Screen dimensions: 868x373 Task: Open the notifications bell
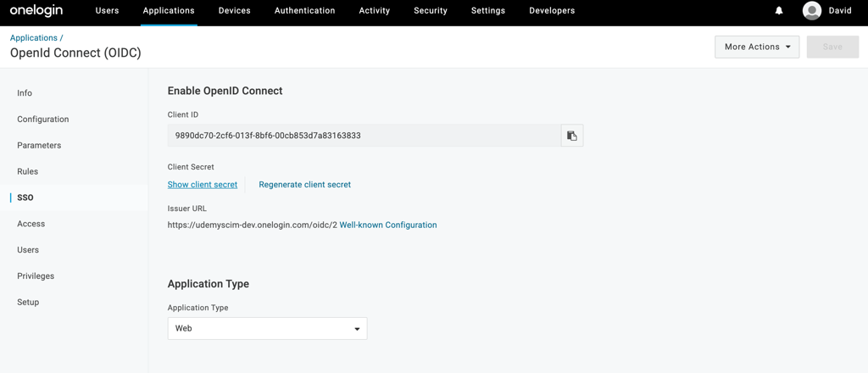[x=779, y=10]
